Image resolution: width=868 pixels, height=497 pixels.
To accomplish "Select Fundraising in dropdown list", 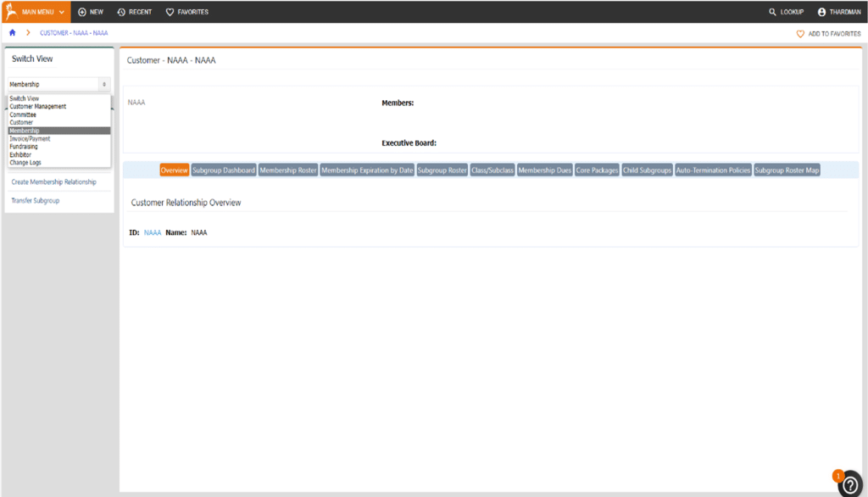I will pyautogui.click(x=58, y=147).
